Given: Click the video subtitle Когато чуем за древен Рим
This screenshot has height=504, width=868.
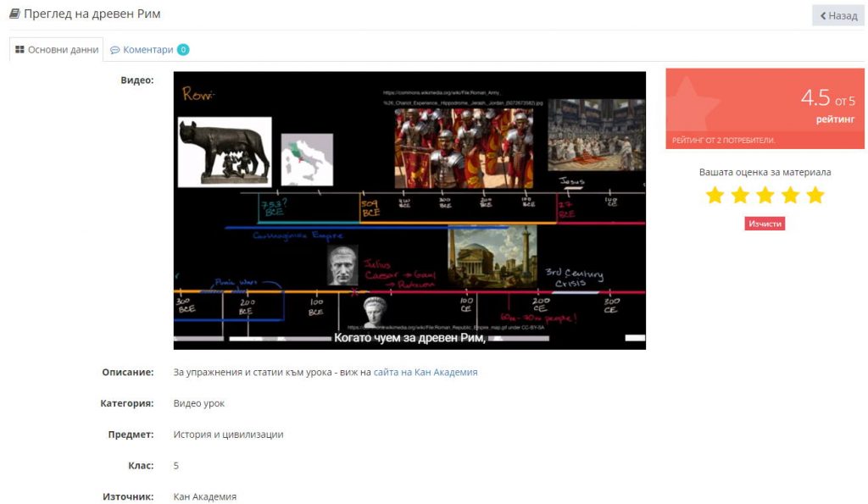Looking at the screenshot, I should [x=409, y=337].
